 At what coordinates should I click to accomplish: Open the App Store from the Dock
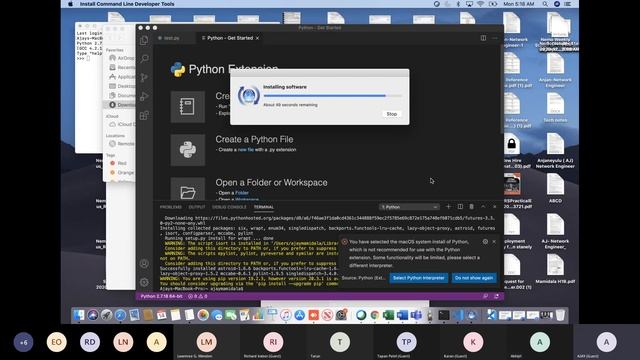pos(300,315)
